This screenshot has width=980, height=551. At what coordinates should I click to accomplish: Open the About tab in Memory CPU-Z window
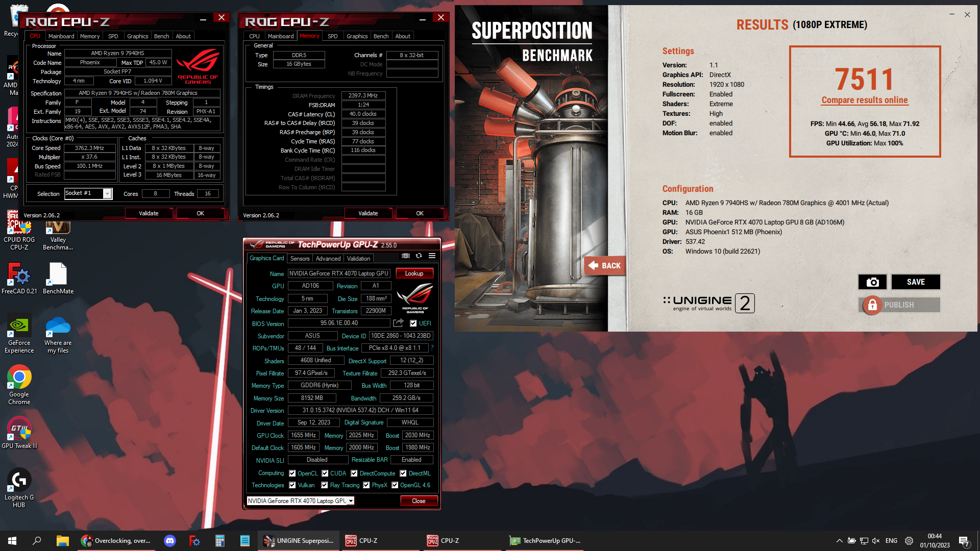pyautogui.click(x=403, y=36)
